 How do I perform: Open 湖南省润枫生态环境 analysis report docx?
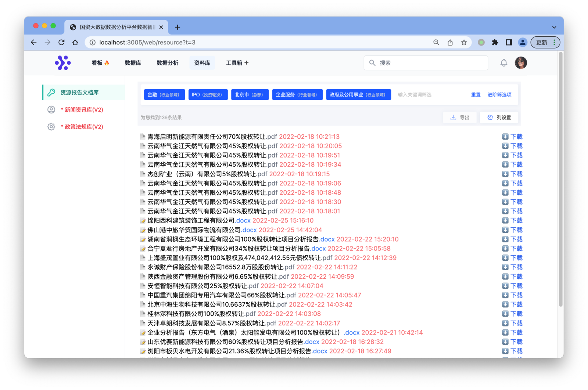pos(241,239)
